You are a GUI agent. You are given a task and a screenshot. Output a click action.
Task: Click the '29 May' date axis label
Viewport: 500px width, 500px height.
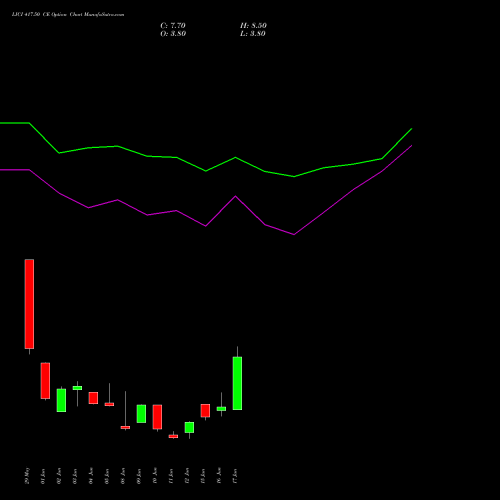[27, 476]
